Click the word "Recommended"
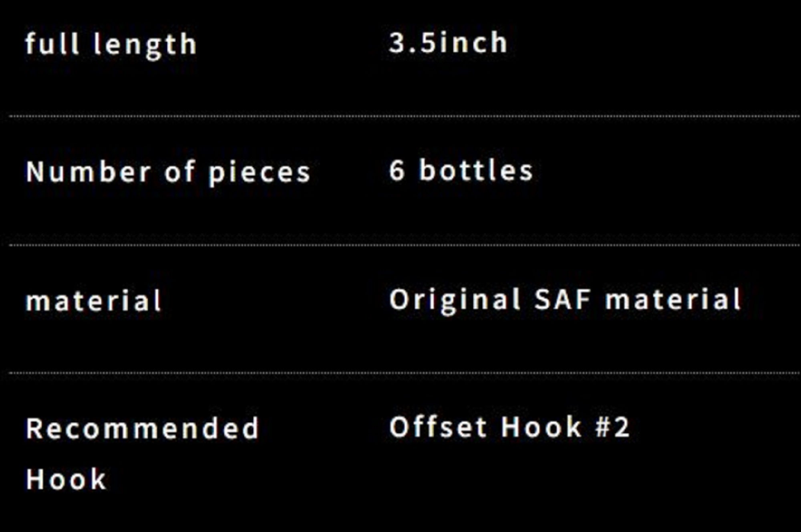The image size is (801, 532). (x=143, y=428)
